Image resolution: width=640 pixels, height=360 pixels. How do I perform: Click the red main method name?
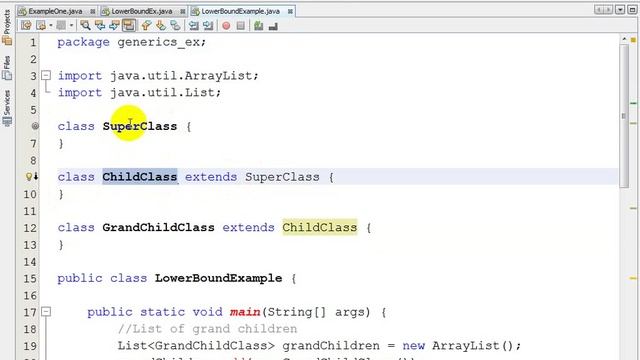point(245,312)
